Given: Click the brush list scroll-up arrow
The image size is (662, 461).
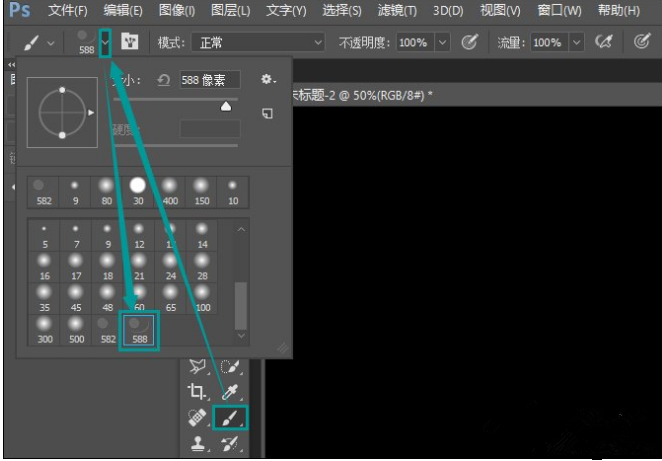Looking at the screenshot, I should click(x=241, y=229).
